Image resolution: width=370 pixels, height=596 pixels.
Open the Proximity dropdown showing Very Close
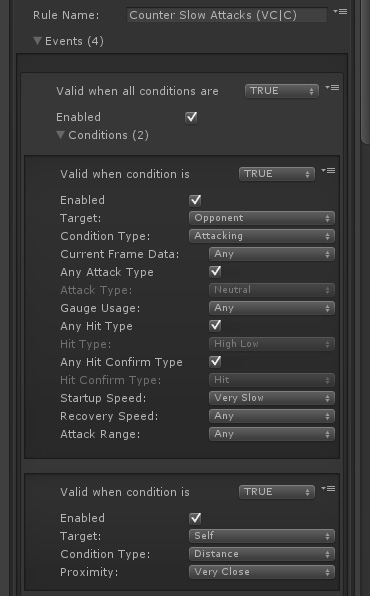click(262, 572)
